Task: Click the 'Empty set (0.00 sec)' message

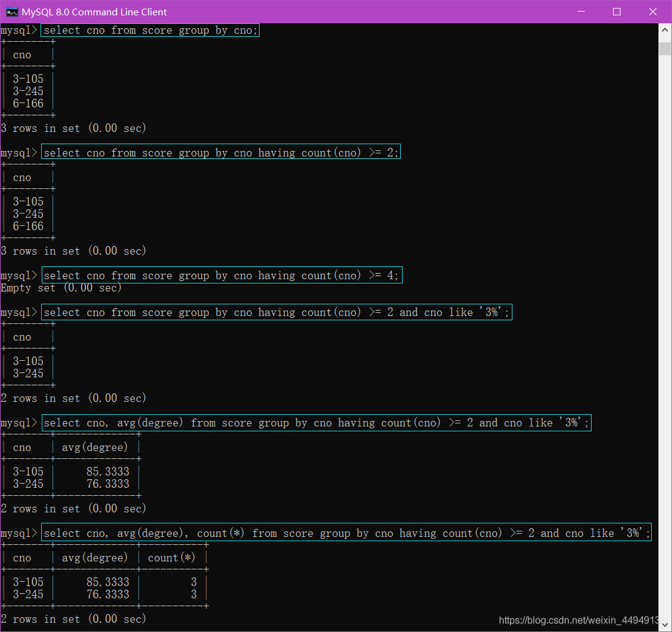Action: pos(61,288)
